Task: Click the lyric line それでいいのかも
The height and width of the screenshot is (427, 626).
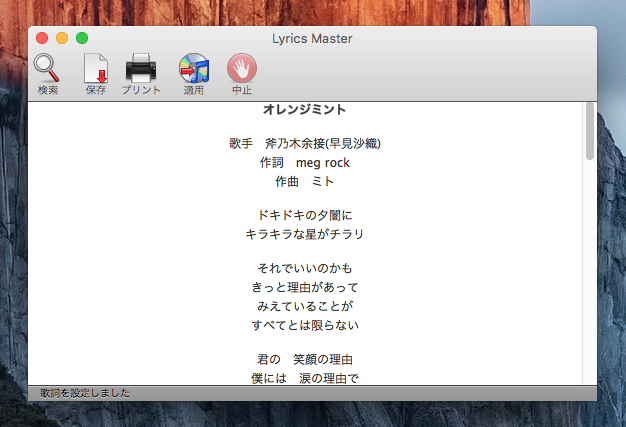Action: click(305, 268)
